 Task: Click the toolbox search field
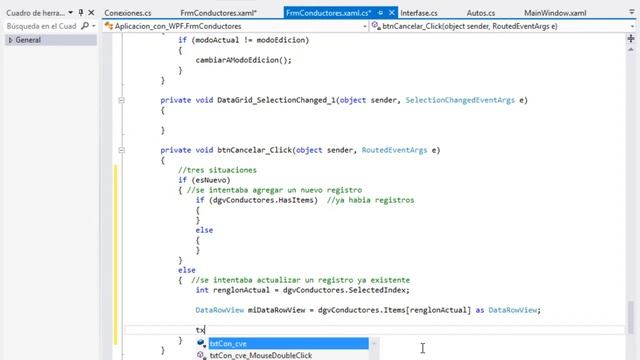42,26
